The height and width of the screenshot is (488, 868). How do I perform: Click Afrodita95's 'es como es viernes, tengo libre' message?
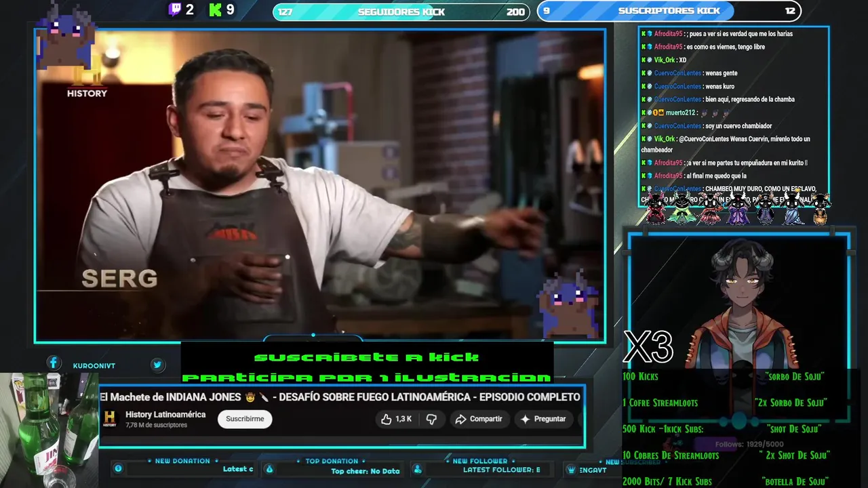click(x=703, y=47)
